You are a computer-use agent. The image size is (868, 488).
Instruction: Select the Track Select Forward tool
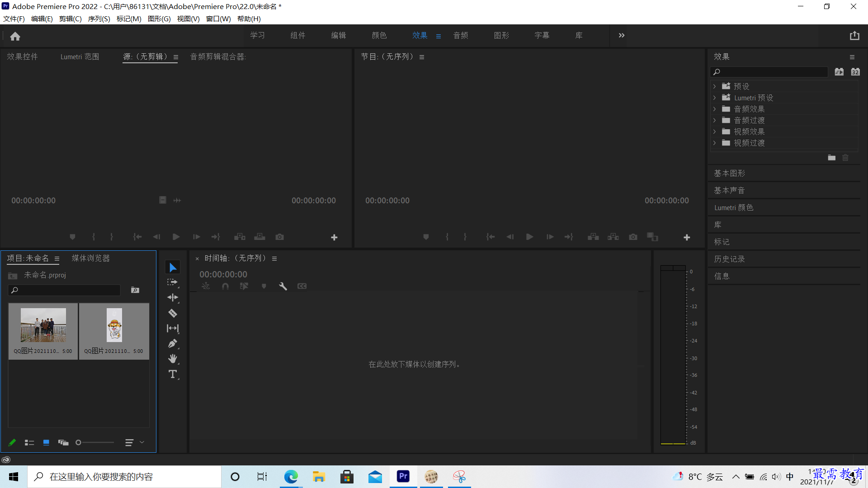tap(173, 282)
